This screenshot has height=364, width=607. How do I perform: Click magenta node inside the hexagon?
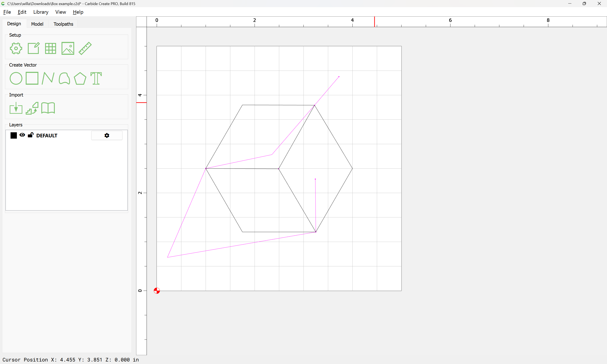tap(315, 179)
